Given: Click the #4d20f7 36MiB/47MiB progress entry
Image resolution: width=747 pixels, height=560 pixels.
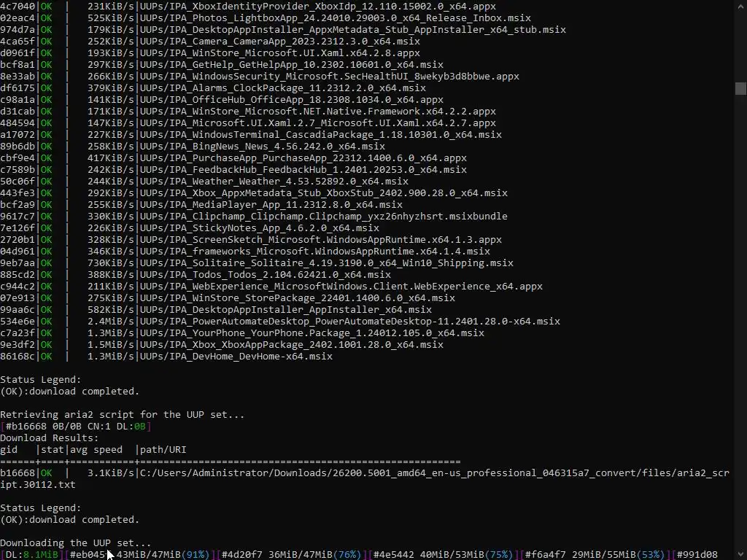Looking at the screenshot, I should coord(292,555).
